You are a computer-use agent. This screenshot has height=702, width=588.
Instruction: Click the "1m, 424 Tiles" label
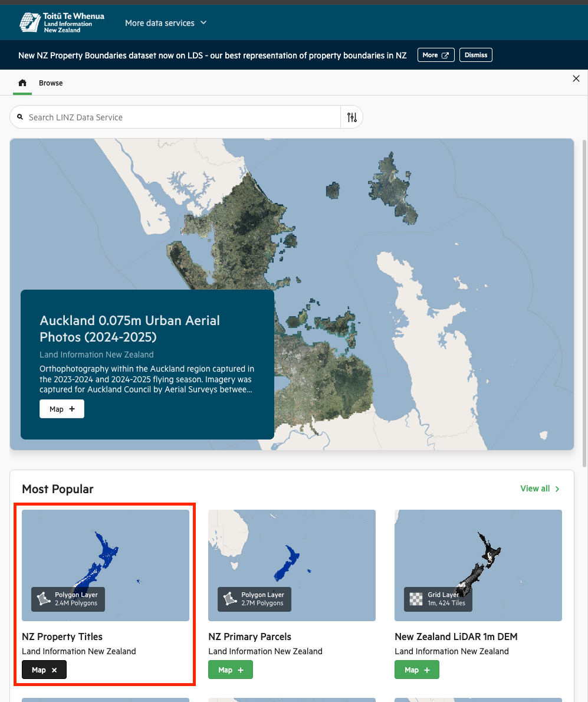(x=446, y=603)
